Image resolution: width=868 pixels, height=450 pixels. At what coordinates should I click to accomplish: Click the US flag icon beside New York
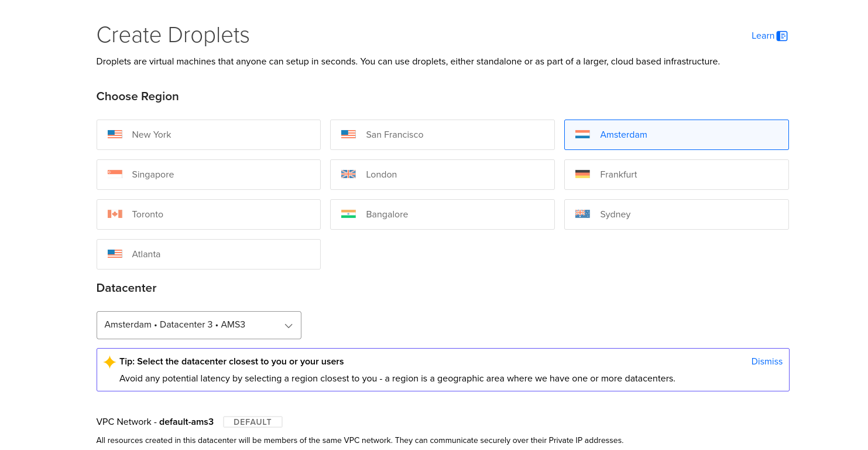(115, 134)
